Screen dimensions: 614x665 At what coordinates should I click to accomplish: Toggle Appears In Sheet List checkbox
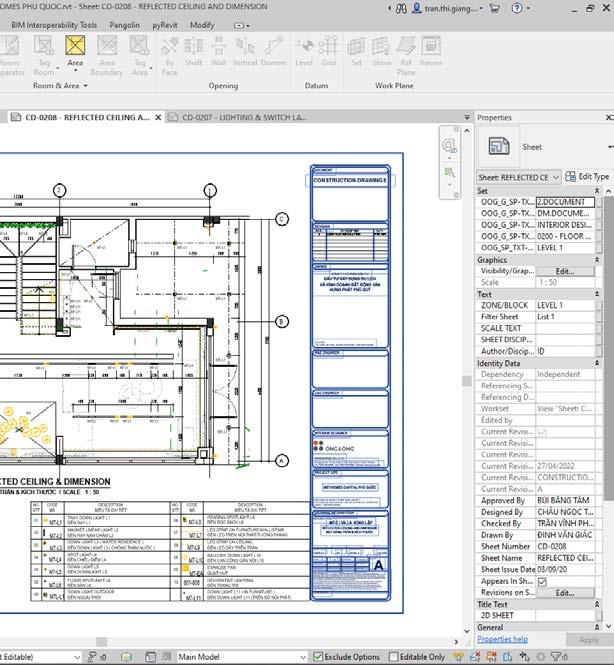point(542,581)
